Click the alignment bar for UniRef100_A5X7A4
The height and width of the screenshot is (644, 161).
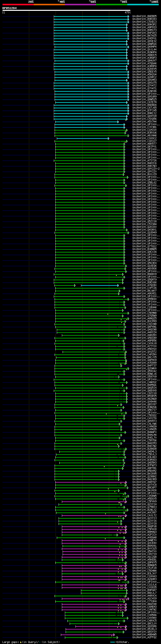[x=87, y=122]
